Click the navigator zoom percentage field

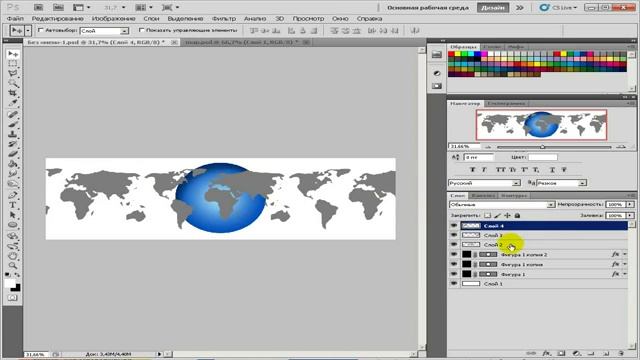pyautogui.click(x=464, y=146)
